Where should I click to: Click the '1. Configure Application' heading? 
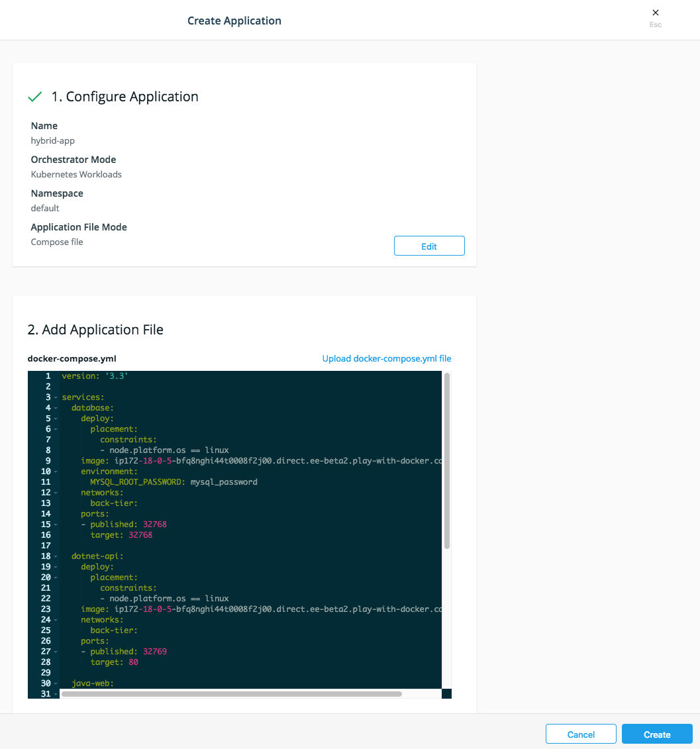[125, 97]
